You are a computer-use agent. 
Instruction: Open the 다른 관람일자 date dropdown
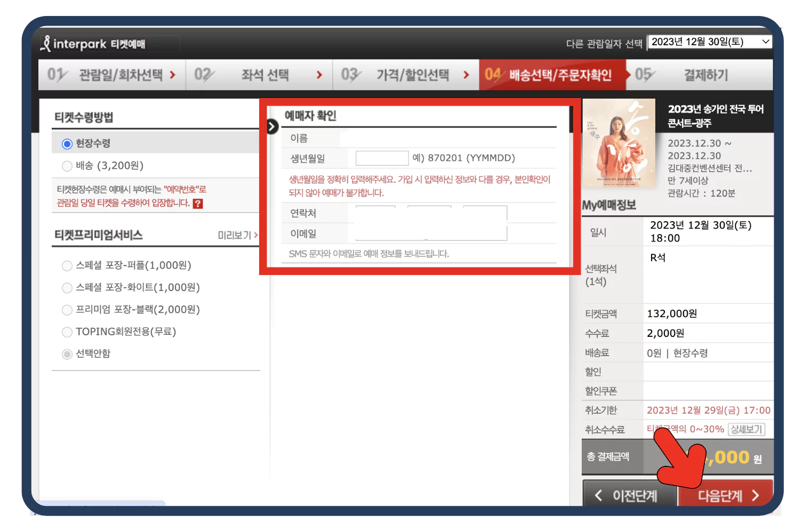(709, 42)
